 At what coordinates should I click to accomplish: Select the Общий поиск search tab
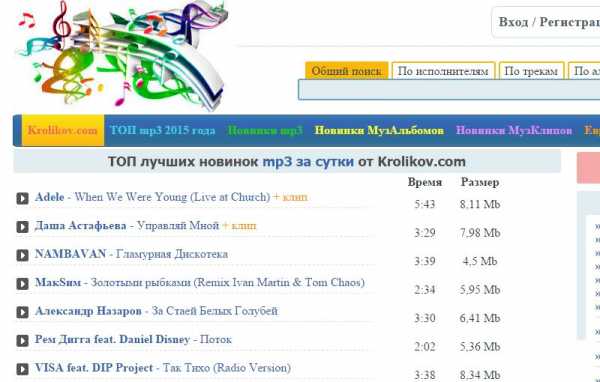(x=346, y=71)
